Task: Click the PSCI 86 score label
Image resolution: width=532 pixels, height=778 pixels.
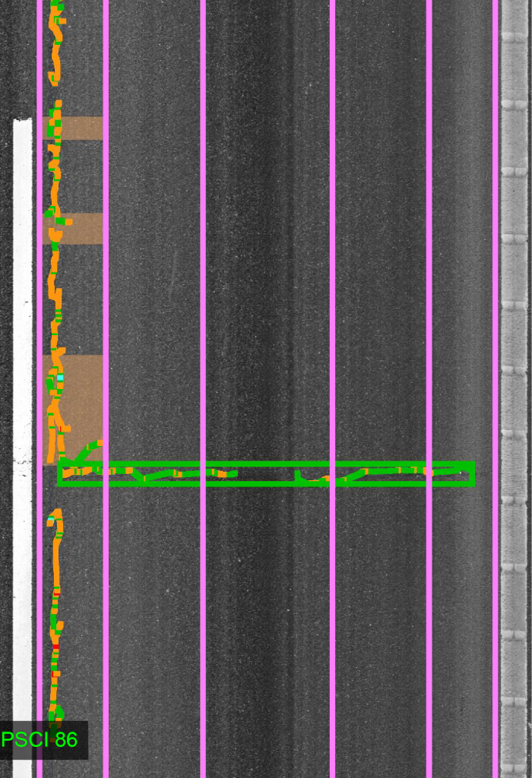Action: click(40, 739)
